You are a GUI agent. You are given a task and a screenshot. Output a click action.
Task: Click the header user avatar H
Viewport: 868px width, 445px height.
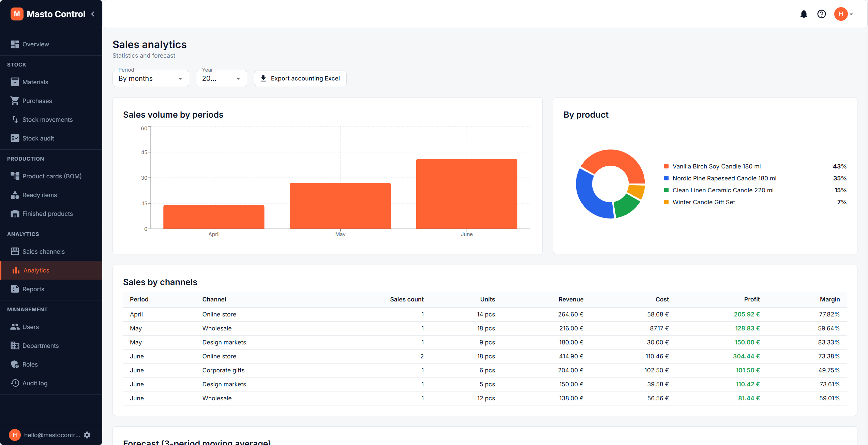pos(841,14)
